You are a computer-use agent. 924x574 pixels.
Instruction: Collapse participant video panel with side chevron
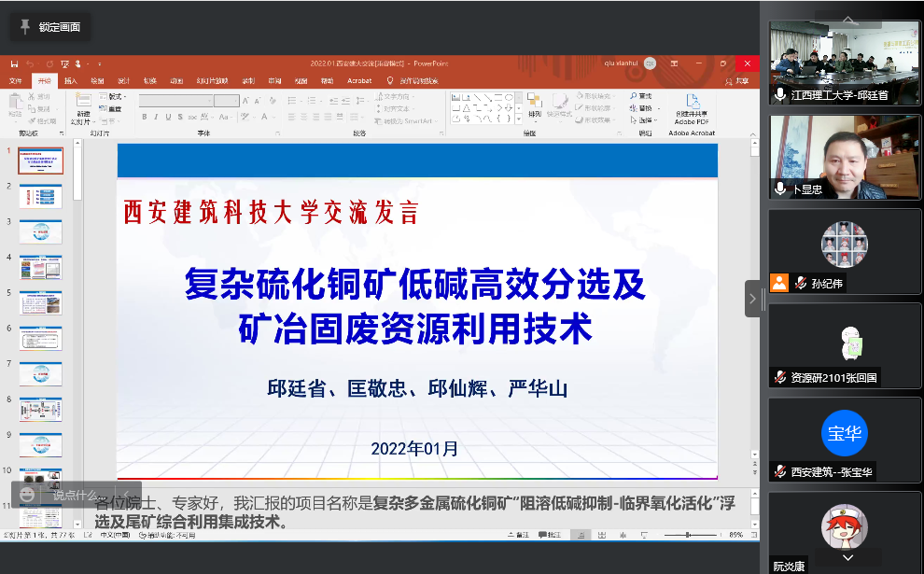[751, 299]
